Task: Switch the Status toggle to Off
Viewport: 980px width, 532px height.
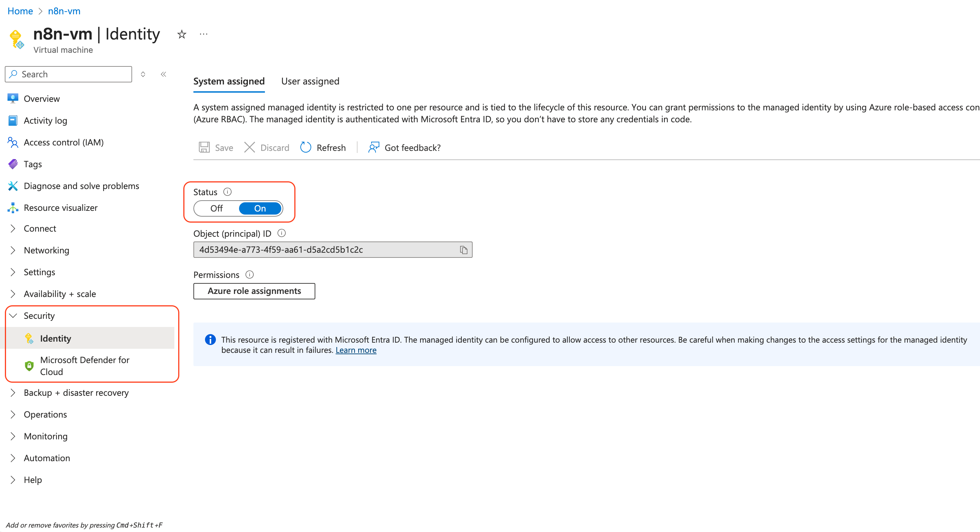Action: (x=217, y=208)
